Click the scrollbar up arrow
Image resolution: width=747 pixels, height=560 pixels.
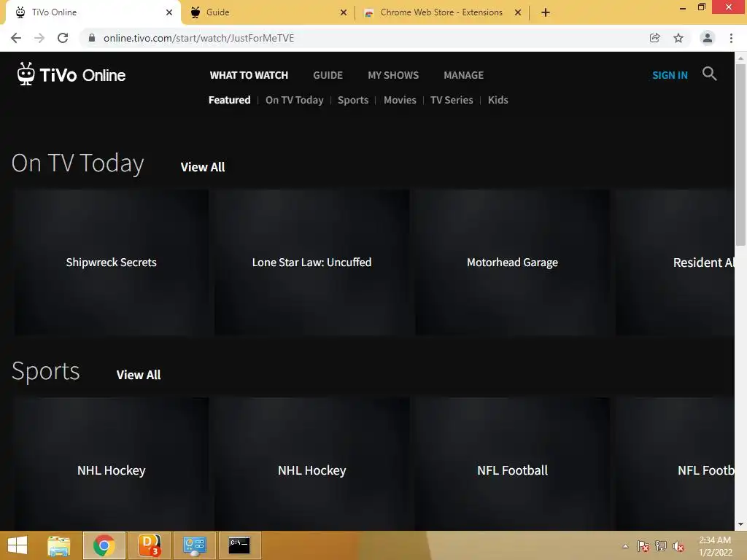click(x=740, y=58)
